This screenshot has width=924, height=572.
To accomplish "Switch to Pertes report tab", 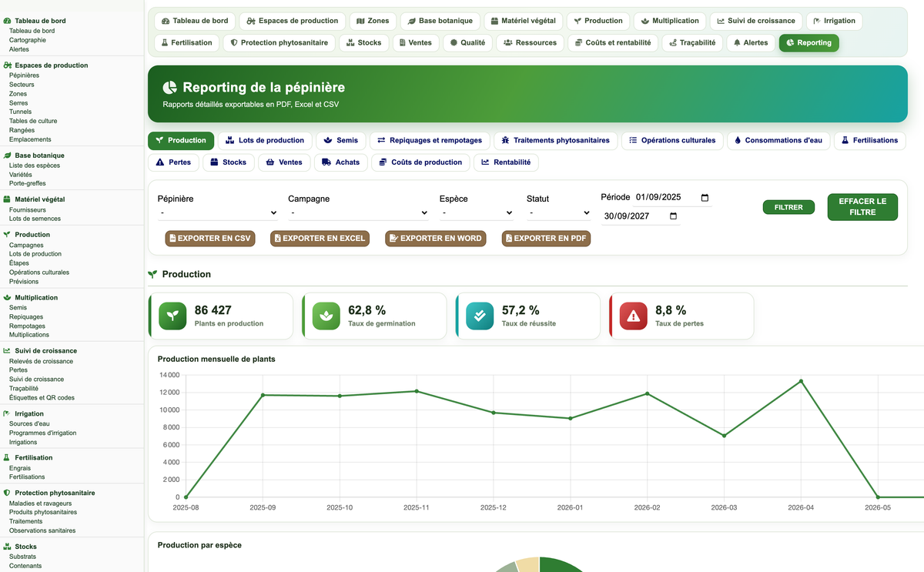I will pos(173,162).
